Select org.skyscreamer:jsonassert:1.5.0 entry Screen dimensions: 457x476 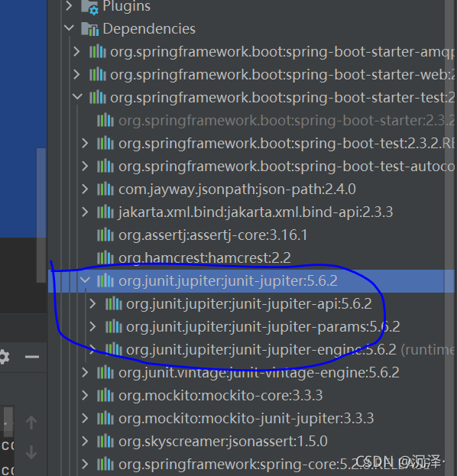[x=223, y=442]
